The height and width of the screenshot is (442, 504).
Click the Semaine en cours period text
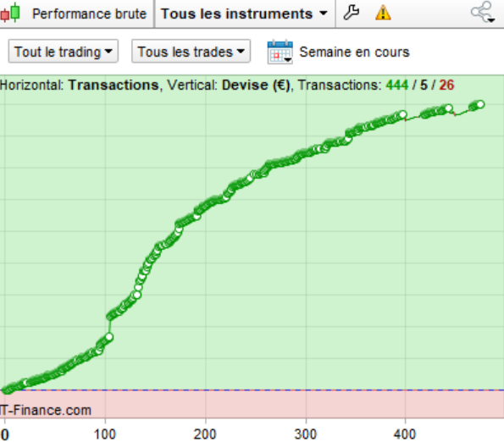click(355, 52)
